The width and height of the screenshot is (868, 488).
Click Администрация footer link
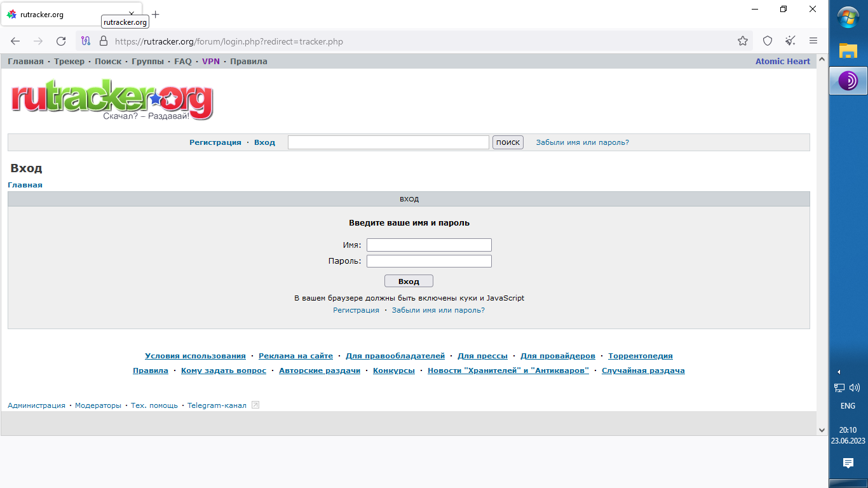point(36,405)
